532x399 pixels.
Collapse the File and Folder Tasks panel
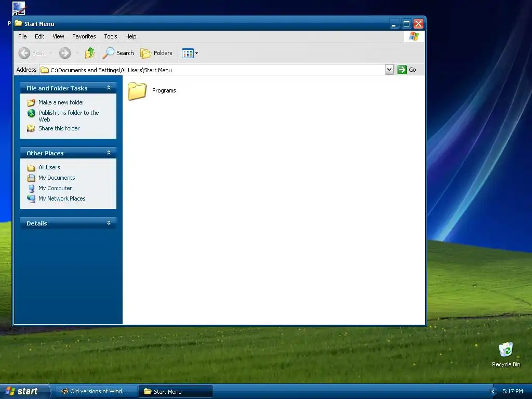click(x=109, y=88)
